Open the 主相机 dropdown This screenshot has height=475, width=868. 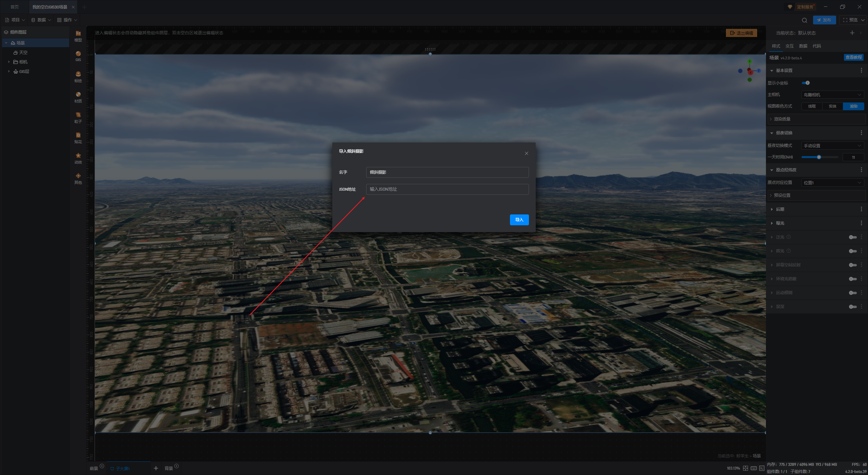(832, 95)
